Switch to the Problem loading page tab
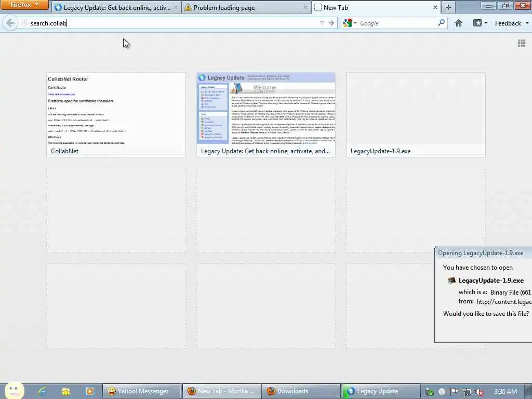Viewport: 532px width, 399px height. pyautogui.click(x=246, y=7)
